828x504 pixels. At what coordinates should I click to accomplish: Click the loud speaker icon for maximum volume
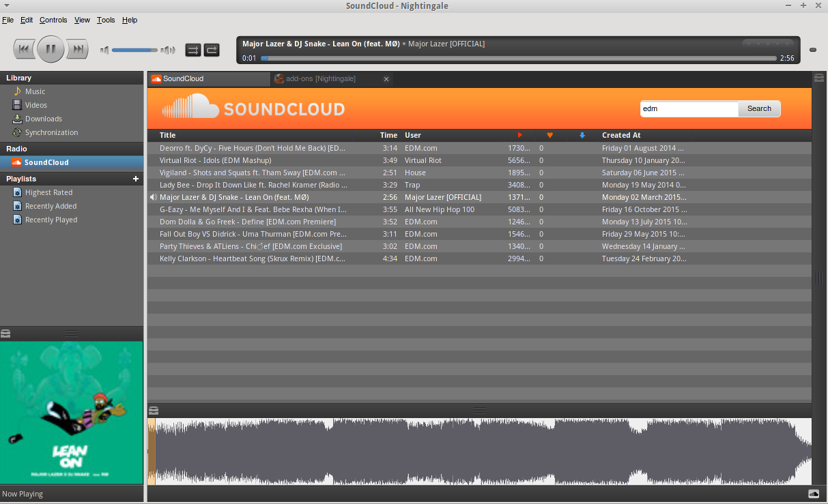(x=168, y=50)
